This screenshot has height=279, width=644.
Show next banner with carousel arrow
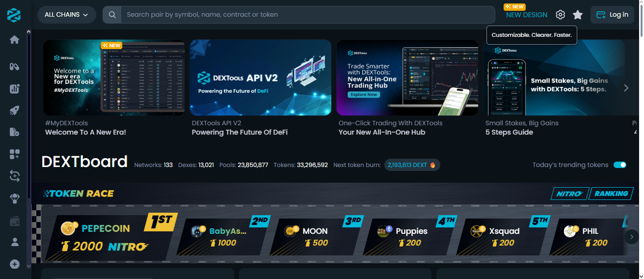(x=626, y=88)
